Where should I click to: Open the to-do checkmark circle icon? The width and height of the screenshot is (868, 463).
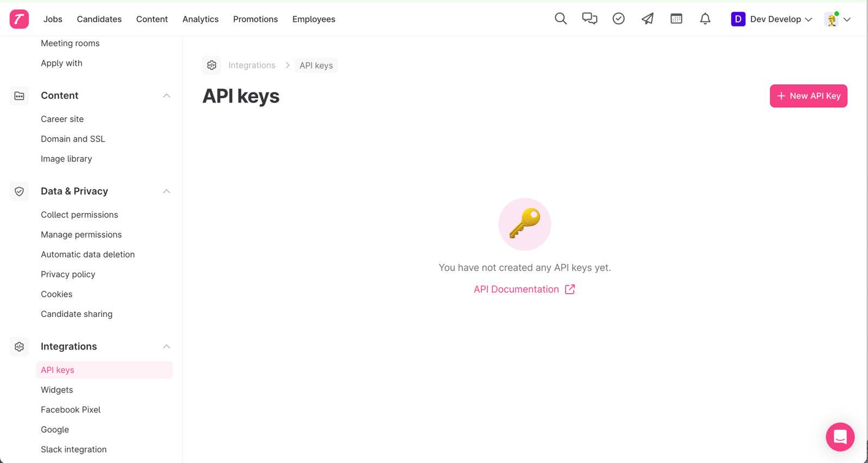[618, 19]
